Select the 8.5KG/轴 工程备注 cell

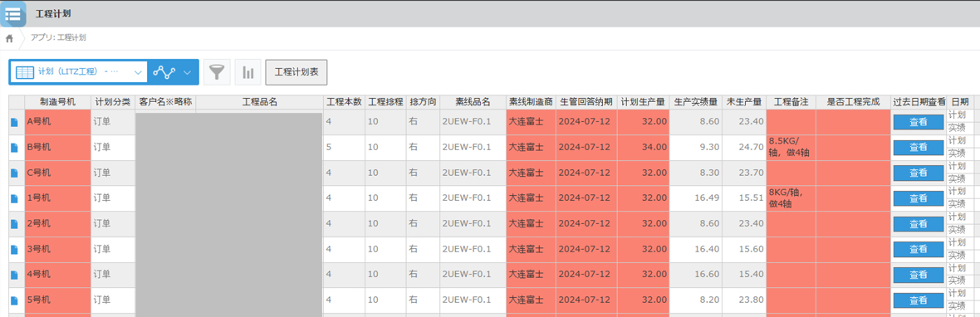[791, 147]
